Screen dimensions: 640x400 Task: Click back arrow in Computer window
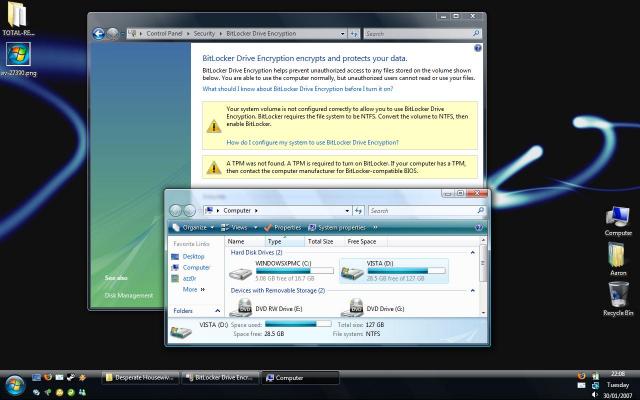176,211
